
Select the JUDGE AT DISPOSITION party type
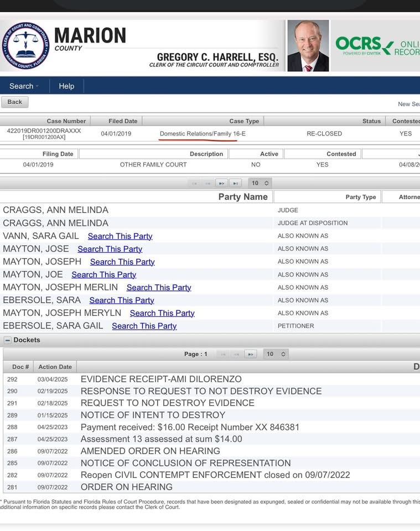(313, 223)
